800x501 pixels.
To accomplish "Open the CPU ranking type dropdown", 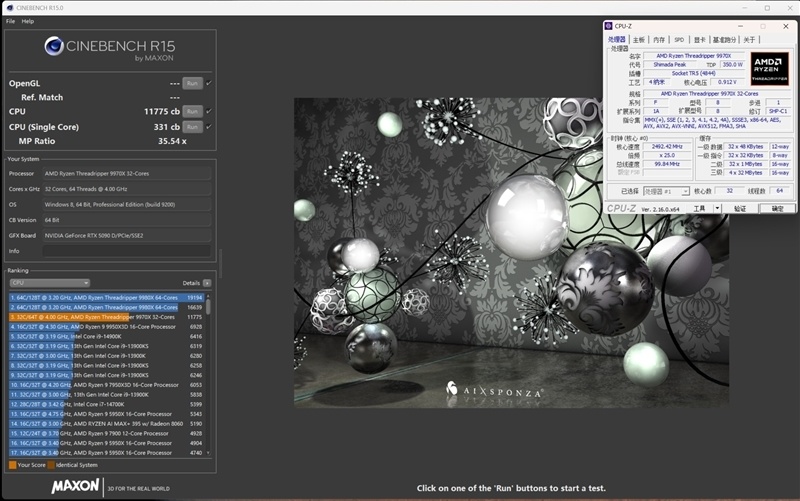I will 50,283.
